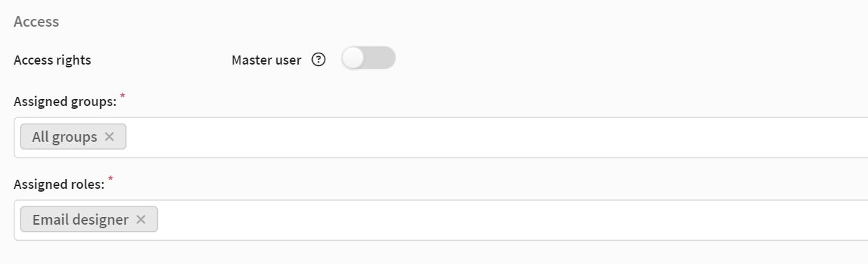
Task: Click the red asterisk beside Assigned groups
Action: click(122, 97)
